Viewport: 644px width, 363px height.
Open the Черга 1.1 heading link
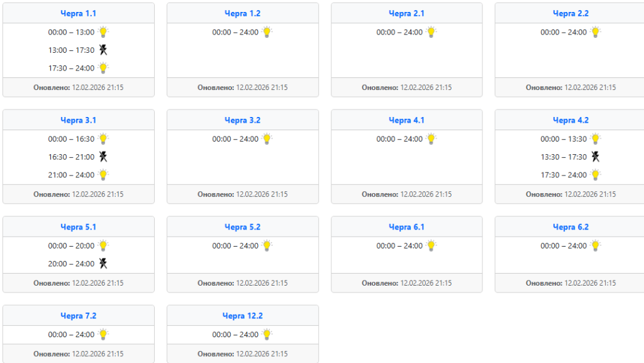click(79, 14)
